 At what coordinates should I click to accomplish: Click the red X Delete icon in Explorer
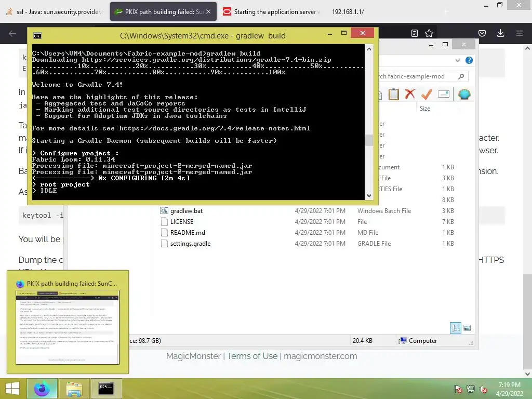click(x=410, y=94)
